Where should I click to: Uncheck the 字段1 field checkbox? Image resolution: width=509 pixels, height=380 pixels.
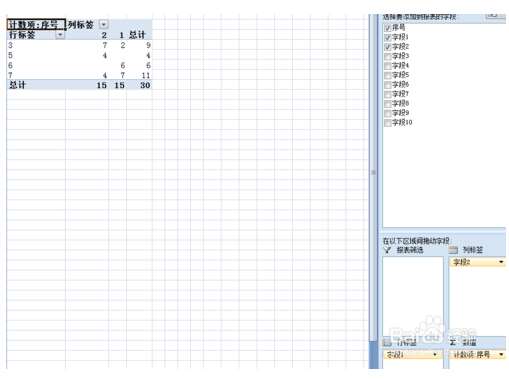point(387,37)
